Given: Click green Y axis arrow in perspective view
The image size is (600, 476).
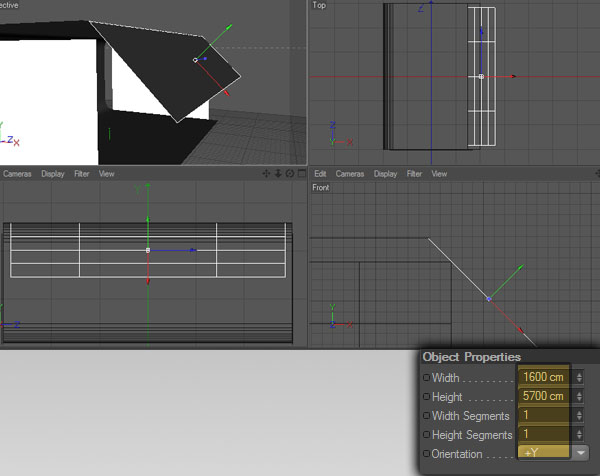Looking at the screenshot, I should (229, 27).
